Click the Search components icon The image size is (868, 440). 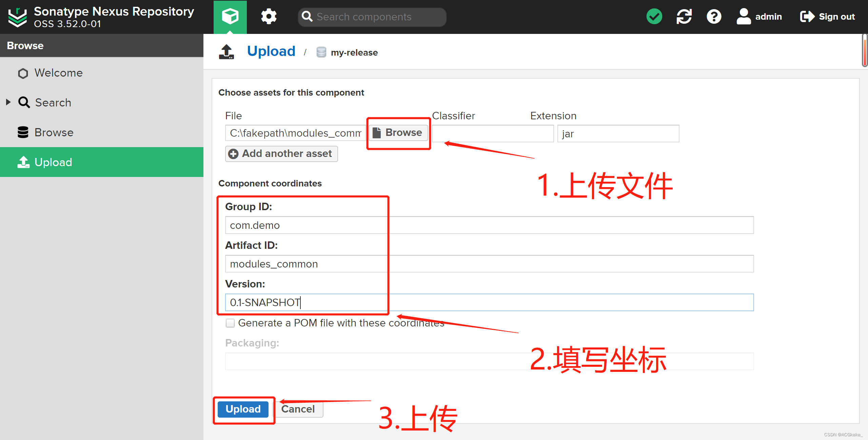click(308, 16)
